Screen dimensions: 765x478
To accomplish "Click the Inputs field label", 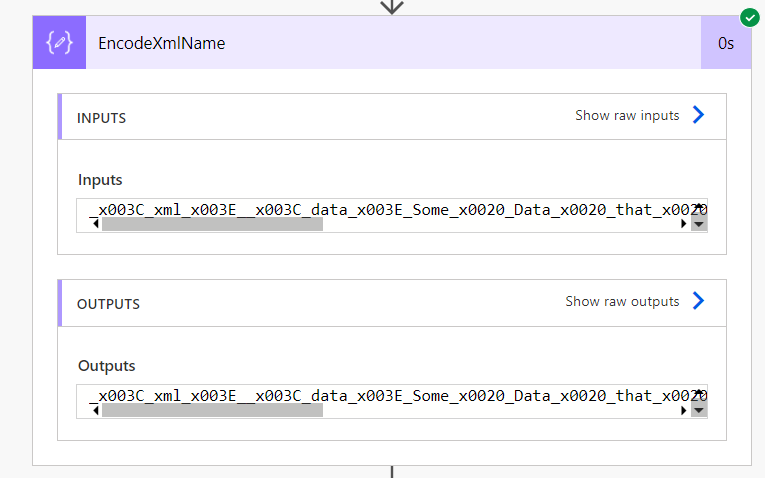I will pos(100,180).
